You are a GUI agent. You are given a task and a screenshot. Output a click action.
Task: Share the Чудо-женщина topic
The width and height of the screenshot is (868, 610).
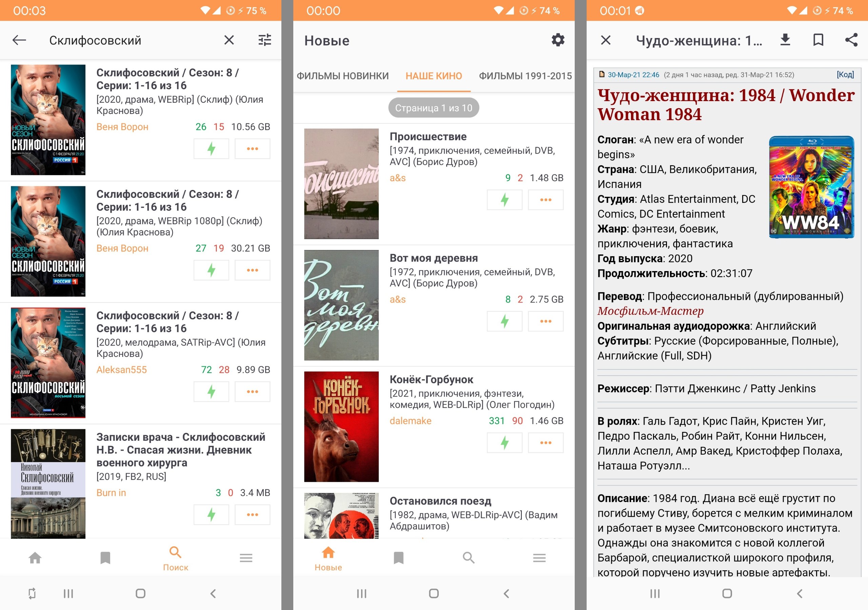tap(851, 40)
